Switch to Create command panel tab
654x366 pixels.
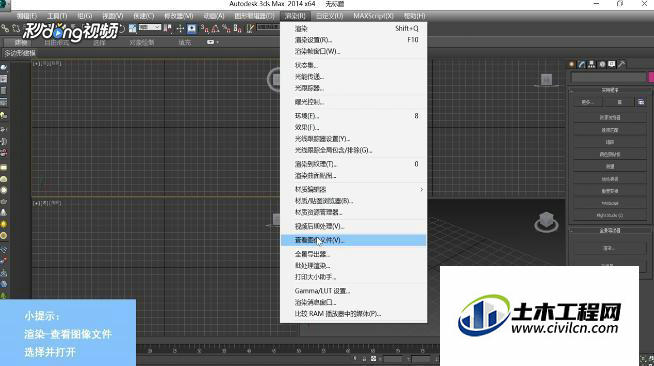click(572, 64)
